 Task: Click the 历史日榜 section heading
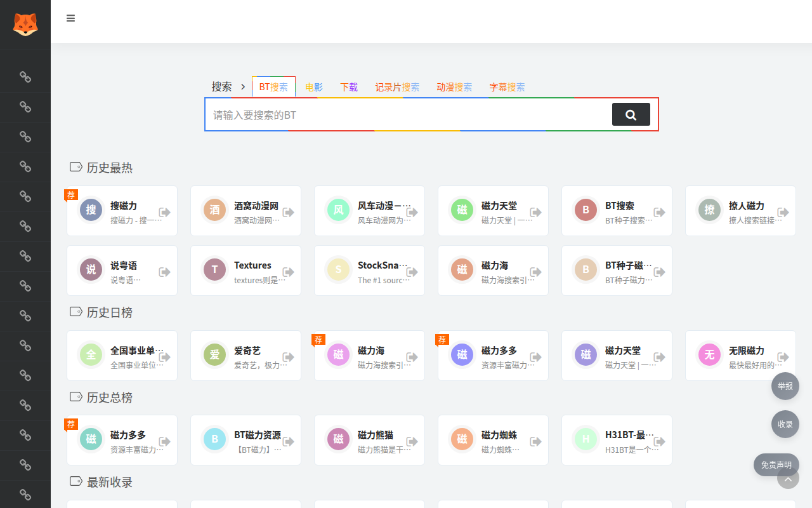[110, 312]
